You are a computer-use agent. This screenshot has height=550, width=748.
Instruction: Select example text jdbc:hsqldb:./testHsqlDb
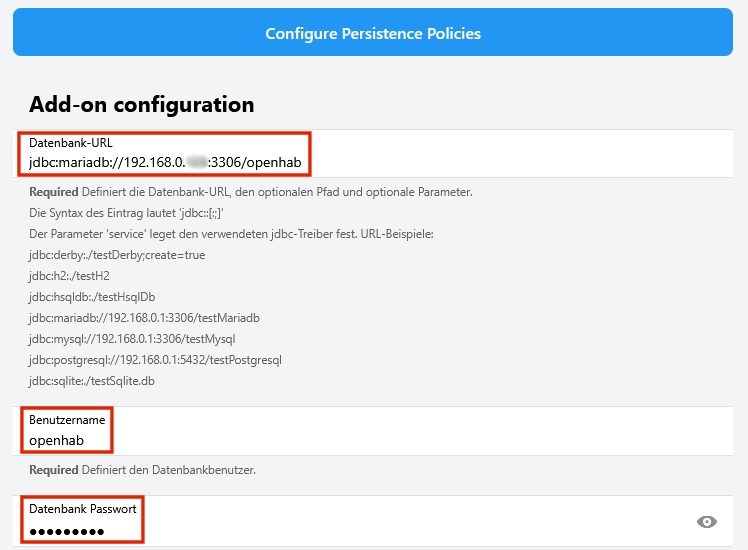(x=92, y=297)
